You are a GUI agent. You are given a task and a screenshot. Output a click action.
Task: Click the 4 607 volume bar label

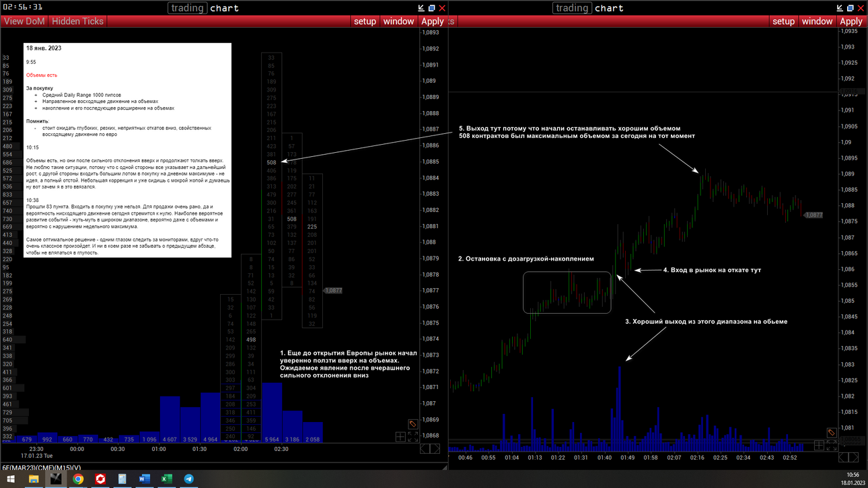tap(170, 439)
